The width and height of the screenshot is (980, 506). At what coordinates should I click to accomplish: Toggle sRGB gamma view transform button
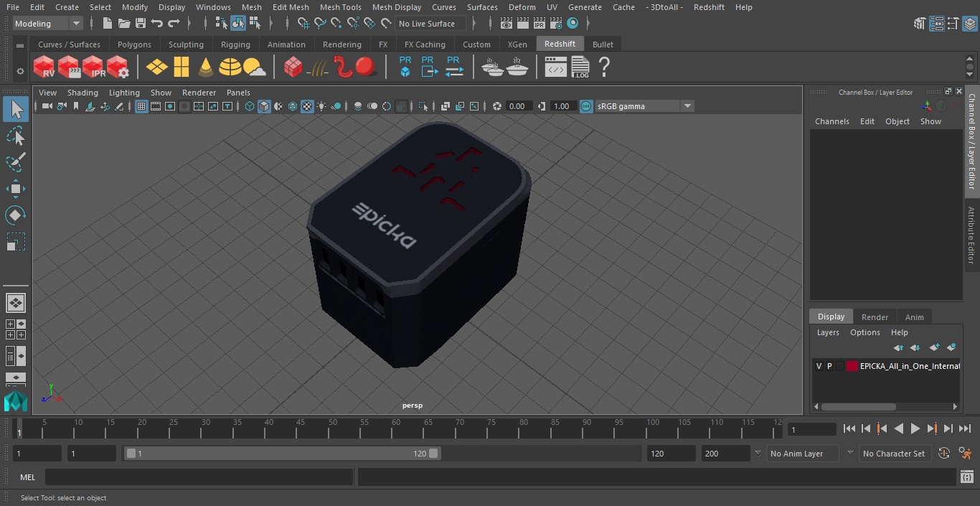(586, 106)
